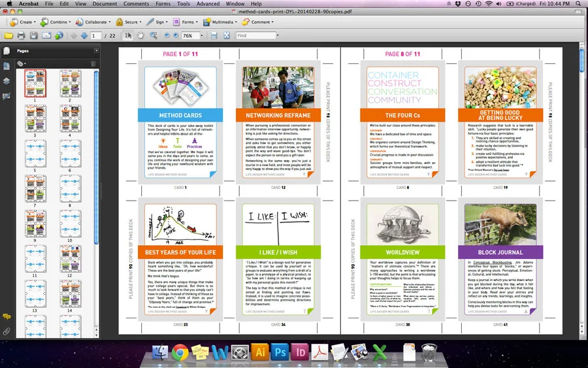
Task: Delete selected page with trash icon
Action: [x=93, y=64]
